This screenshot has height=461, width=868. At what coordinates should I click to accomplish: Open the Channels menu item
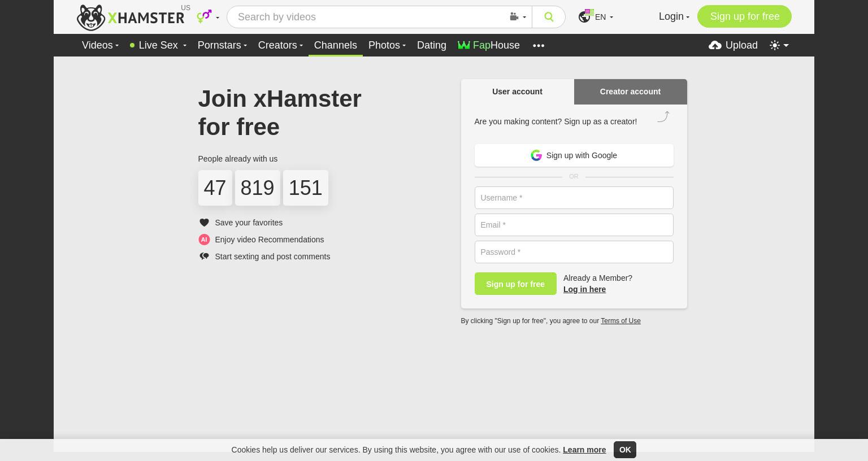tap(335, 45)
